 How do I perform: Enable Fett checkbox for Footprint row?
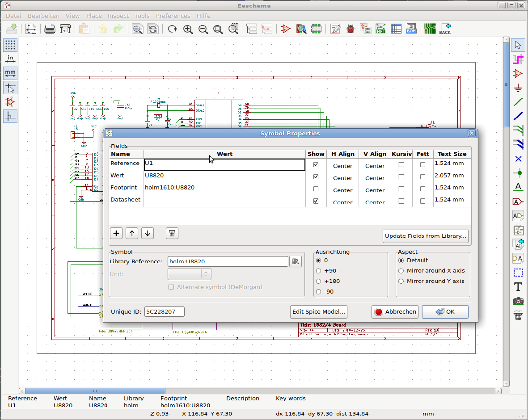422,189
